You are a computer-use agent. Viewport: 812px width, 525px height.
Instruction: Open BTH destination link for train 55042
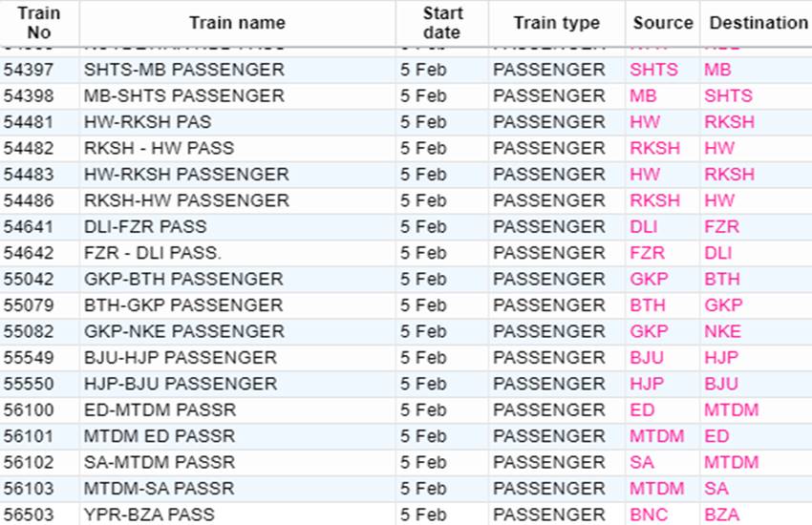[722, 280]
